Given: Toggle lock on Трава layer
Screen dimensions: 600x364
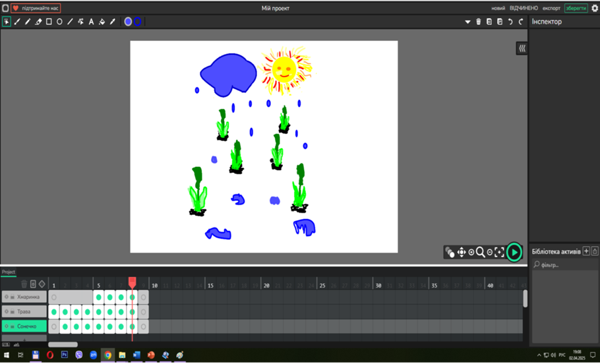Looking at the screenshot, I should [x=13, y=311].
